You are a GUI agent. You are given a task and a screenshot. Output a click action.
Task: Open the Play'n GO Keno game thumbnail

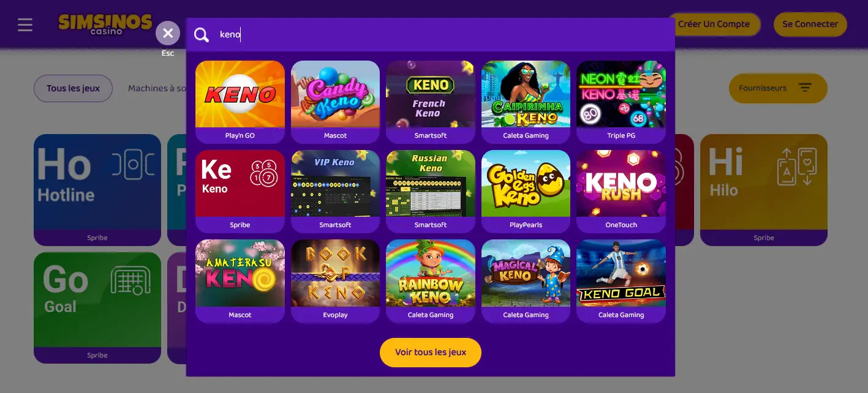240,102
